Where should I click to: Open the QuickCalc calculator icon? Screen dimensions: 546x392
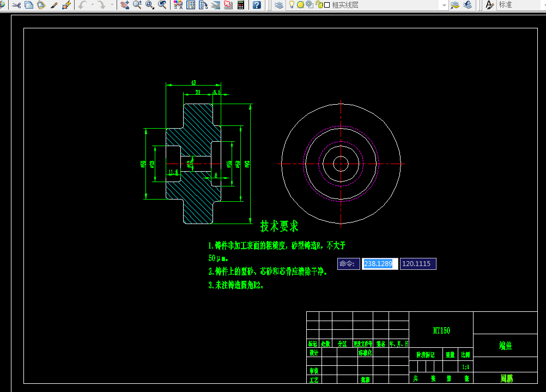click(x=241, y=5)
